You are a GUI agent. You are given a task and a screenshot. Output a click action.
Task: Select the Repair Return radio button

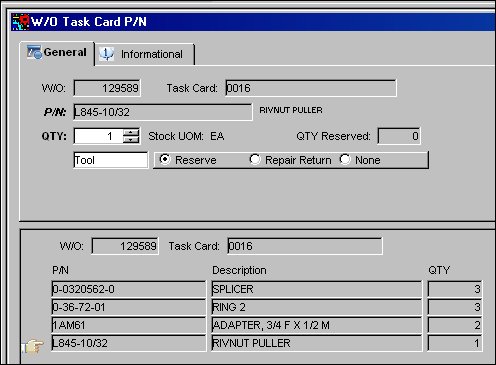click(255, 159)
